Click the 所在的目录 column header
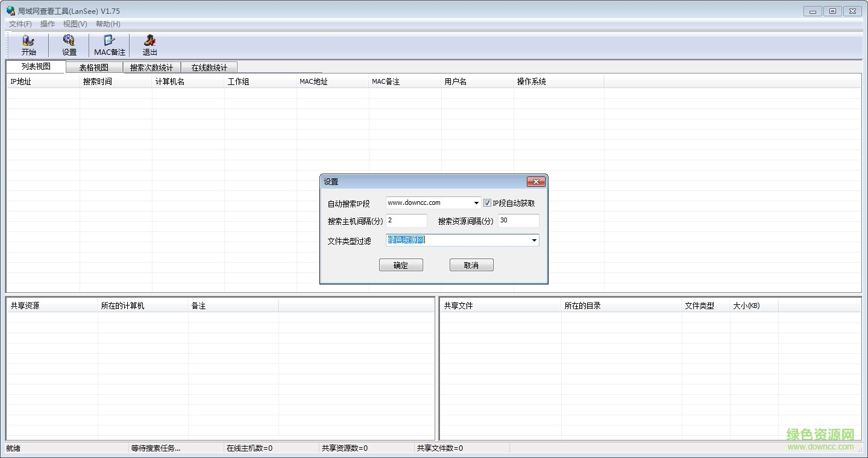The width and height of the screenshot is (868, 458). tap(621, 306)
